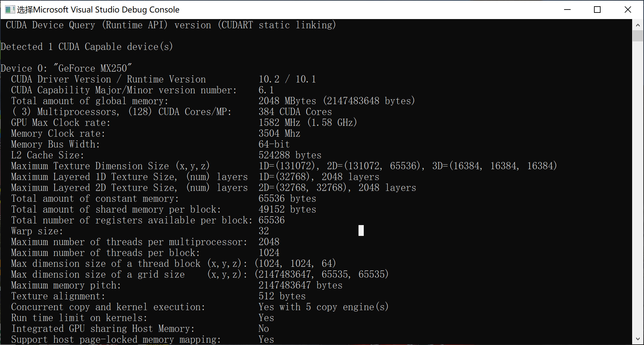Click the '65536' registers per block value
This screenshot has height=345, width=644.
pyautogui.click(x=271, y=220)
